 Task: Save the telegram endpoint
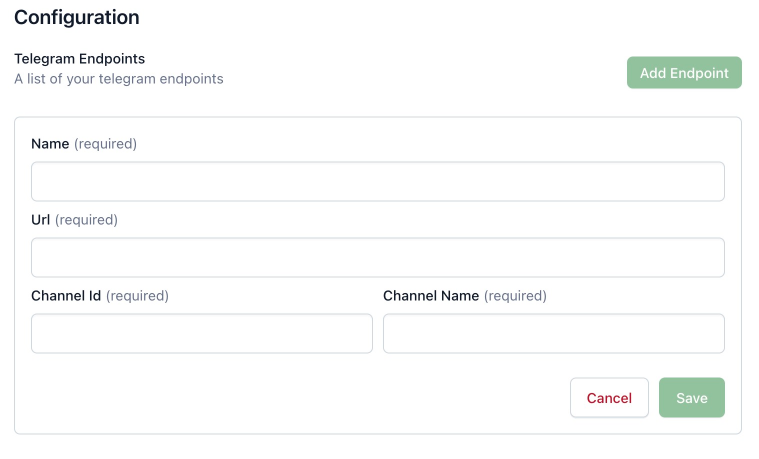(691, 398)
